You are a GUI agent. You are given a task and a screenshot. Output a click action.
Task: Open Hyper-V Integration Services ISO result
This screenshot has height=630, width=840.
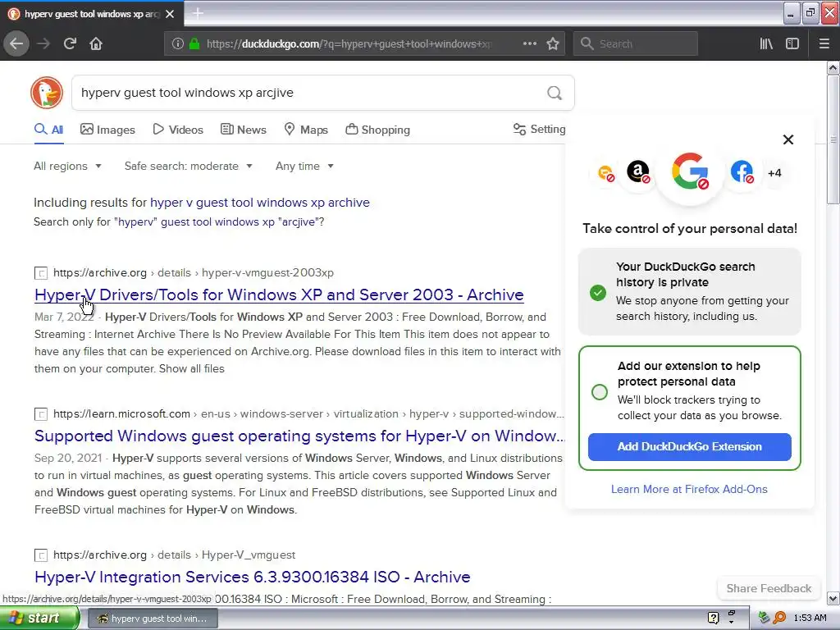[253, 577]
